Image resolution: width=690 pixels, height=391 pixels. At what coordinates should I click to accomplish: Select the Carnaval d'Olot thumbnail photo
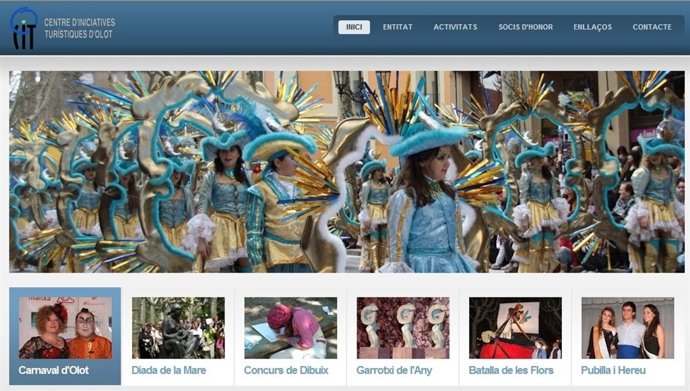tap(65, 328)
